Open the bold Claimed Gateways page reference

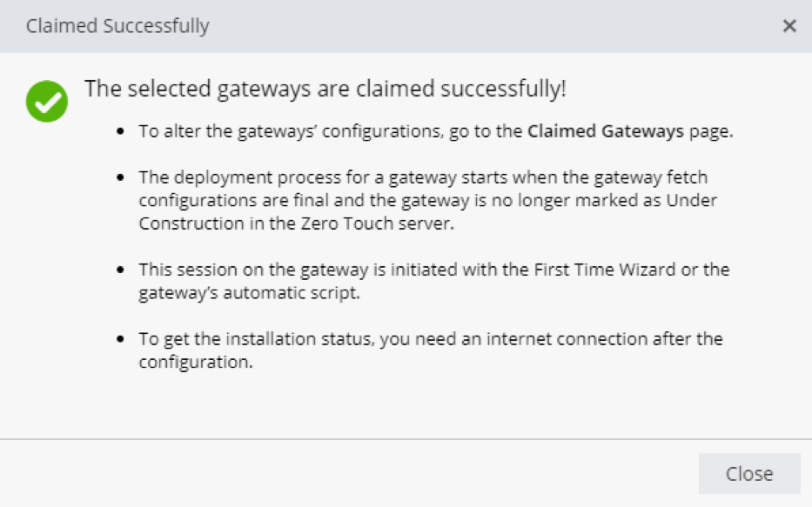606,131
